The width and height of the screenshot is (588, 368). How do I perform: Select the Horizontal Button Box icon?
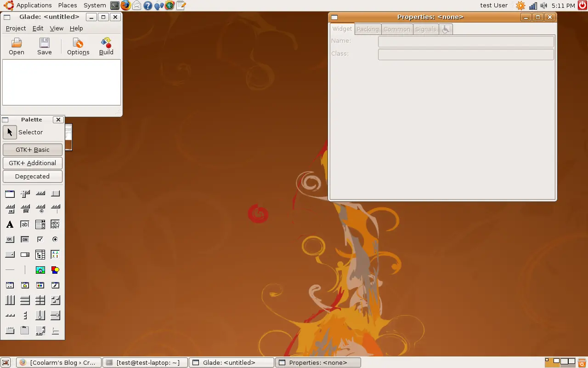(10, 316)
